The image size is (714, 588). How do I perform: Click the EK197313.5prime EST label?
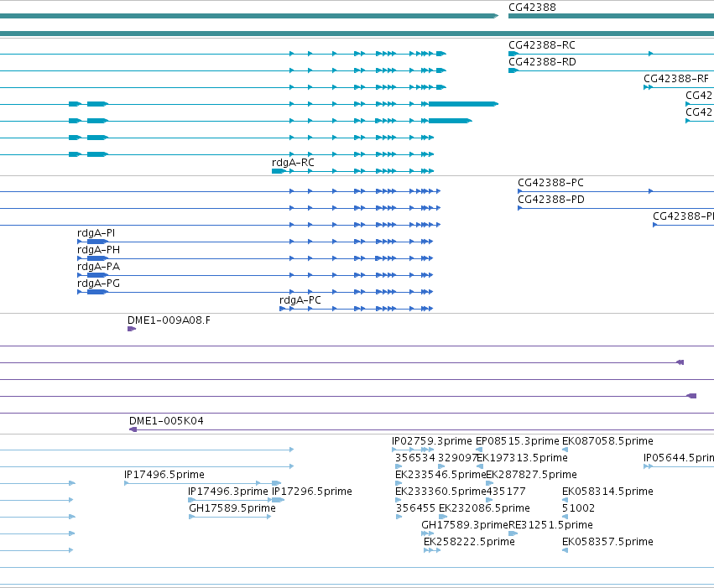click(x=522, y=458)
